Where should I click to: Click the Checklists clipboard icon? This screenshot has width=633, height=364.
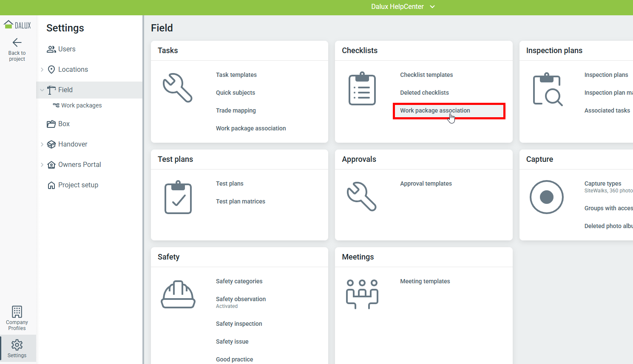point(362,88)
